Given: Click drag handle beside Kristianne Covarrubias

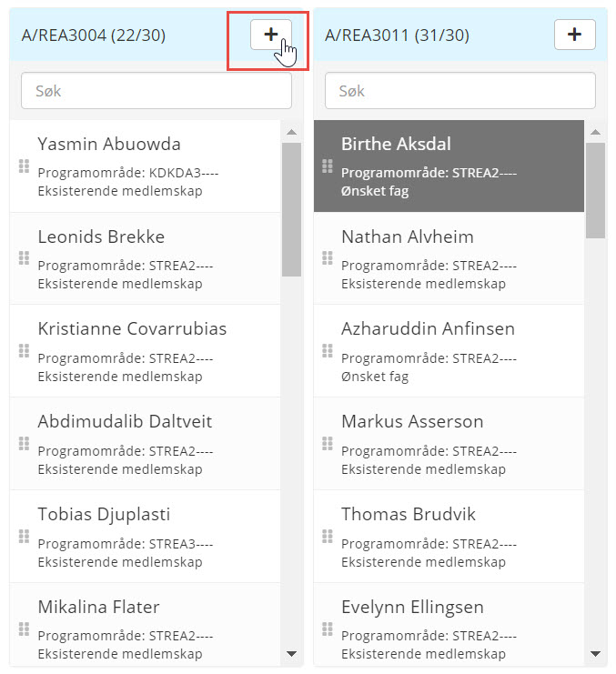Looking at the screenshot, I should [24, 351].
